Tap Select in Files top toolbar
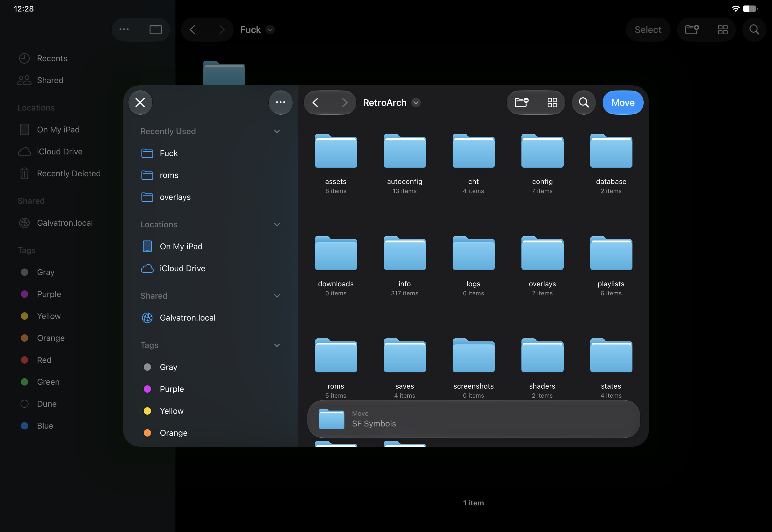 pyautogui.click(x=648, y=30)
